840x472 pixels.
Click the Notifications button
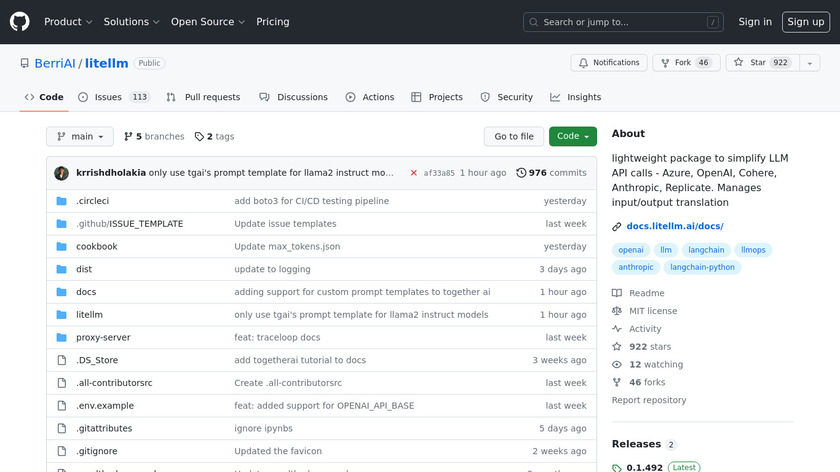[x=609, y=63]
